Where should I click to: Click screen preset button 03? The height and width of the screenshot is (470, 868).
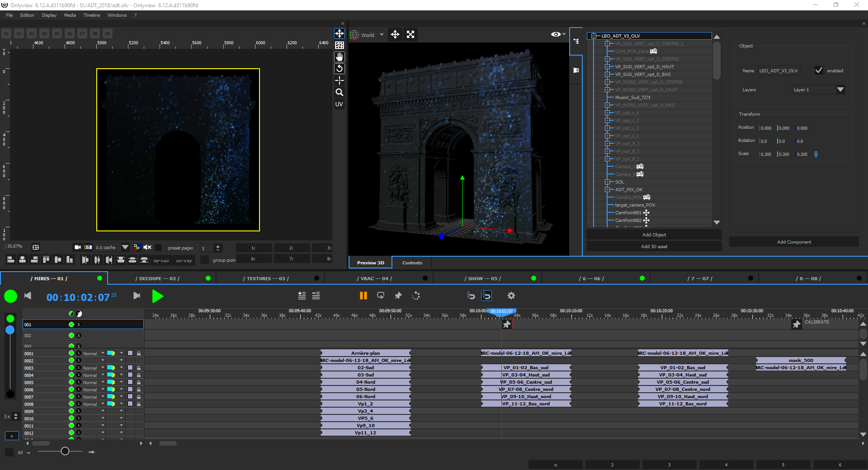coord(32,33)
